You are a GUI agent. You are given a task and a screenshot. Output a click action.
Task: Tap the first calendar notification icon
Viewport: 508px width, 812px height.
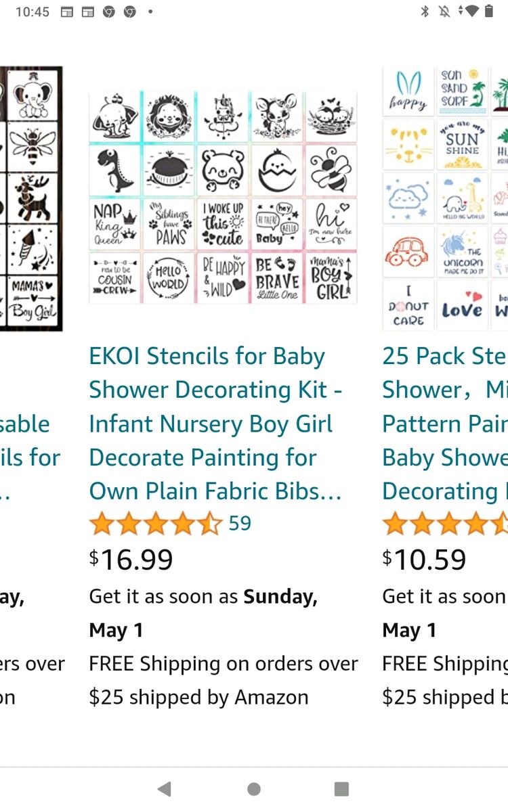[66, 12]
